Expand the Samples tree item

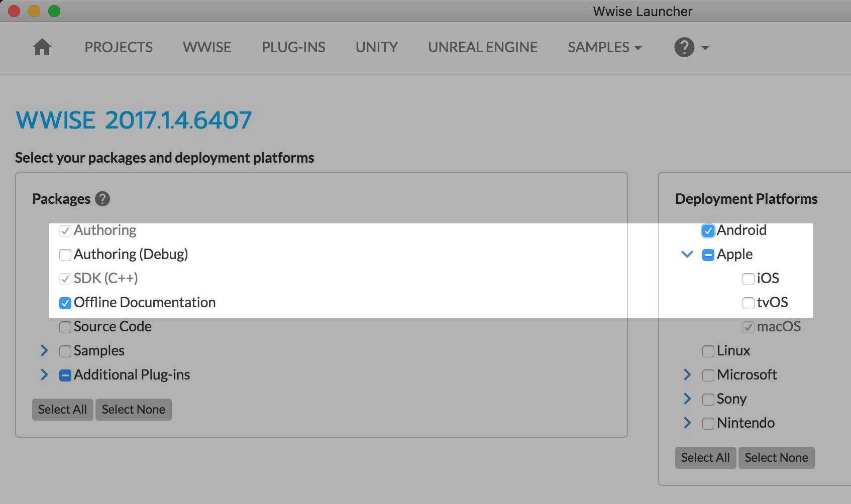pos(44,350)
